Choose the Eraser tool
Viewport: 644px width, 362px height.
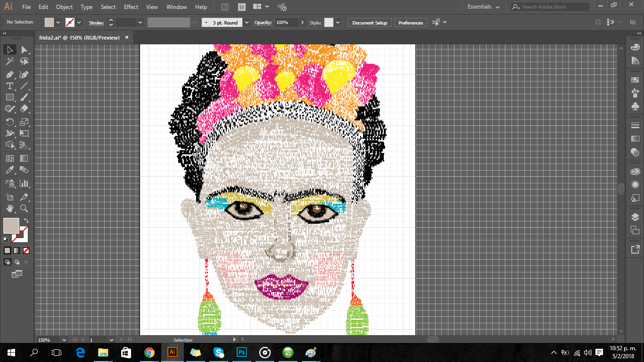(24, 109)
